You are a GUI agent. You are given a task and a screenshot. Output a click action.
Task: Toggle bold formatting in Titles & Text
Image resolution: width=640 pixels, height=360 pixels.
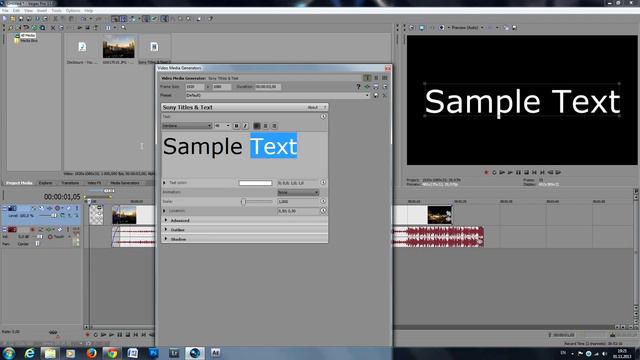click(236, 126)
